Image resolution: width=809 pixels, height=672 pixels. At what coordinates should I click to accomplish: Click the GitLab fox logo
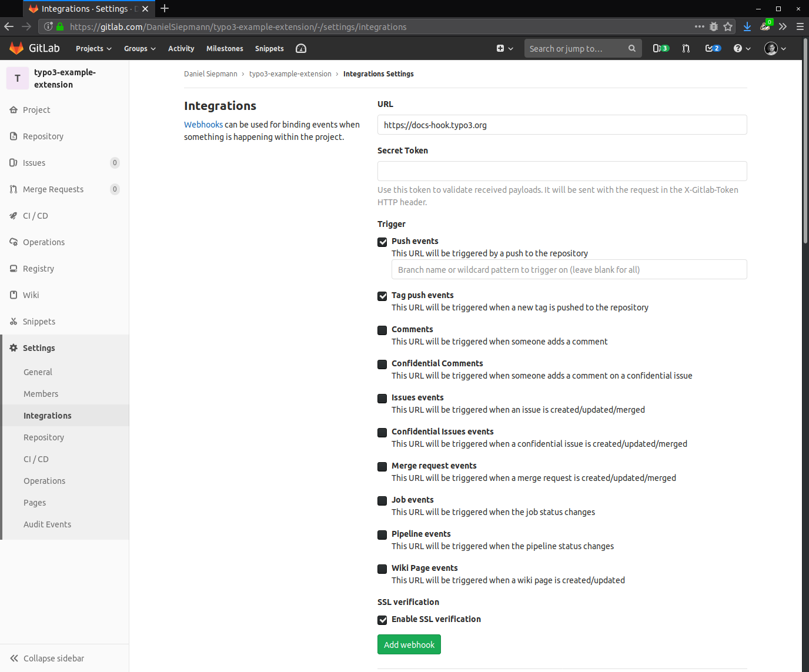[16, 48]
